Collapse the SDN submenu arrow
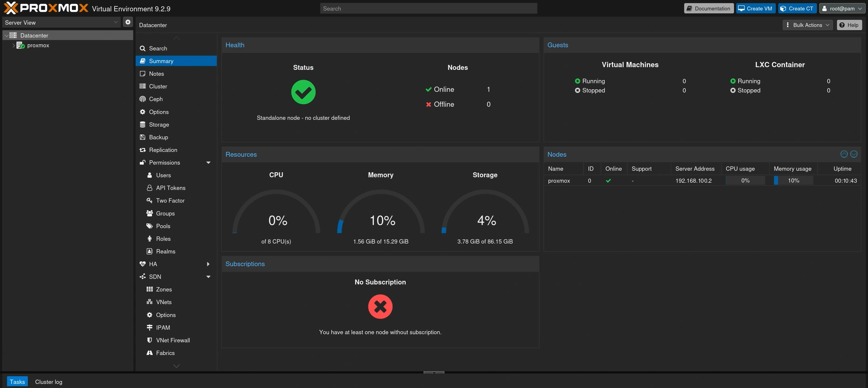The height and width of the screenshot is (388, 868). pyautogui.click(x=208, y=276)
